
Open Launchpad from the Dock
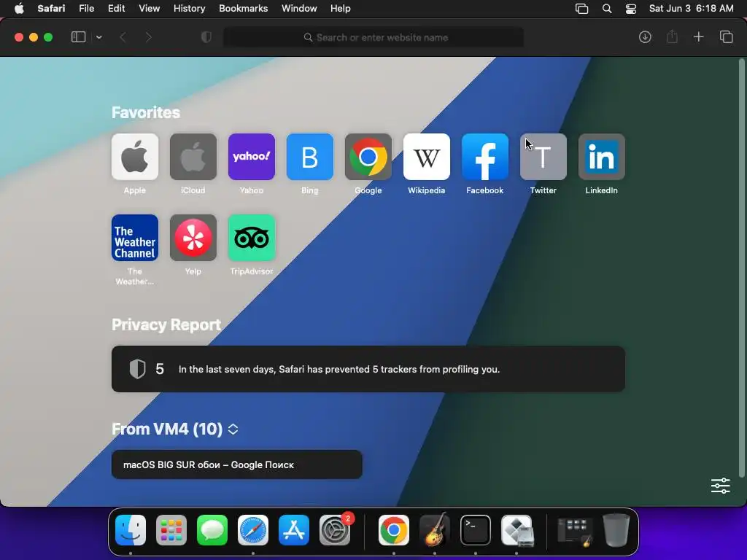(x=171, y=530)
